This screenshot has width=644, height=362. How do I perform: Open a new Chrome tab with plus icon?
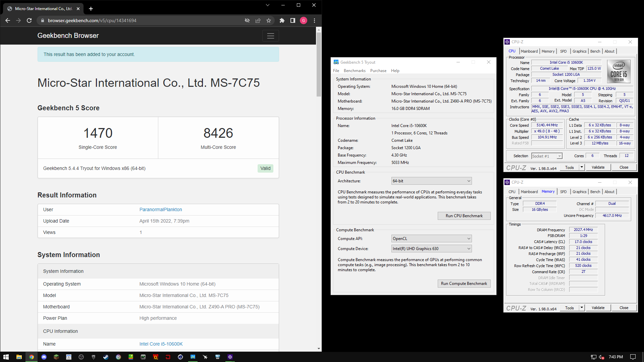91,9
